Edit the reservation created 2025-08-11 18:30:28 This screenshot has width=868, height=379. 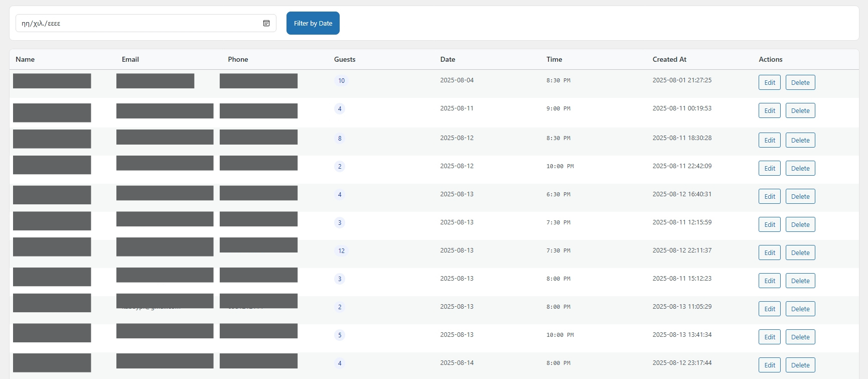coord(770,140)
